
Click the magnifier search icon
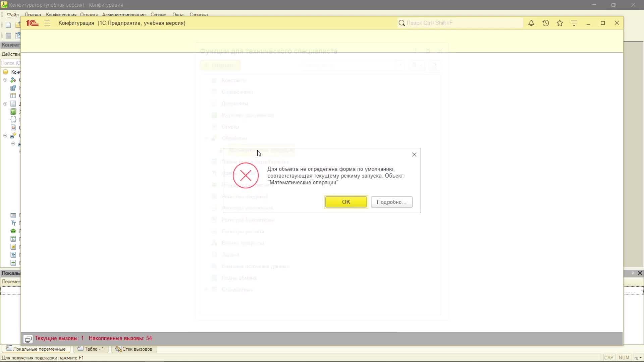pos(401,23)
